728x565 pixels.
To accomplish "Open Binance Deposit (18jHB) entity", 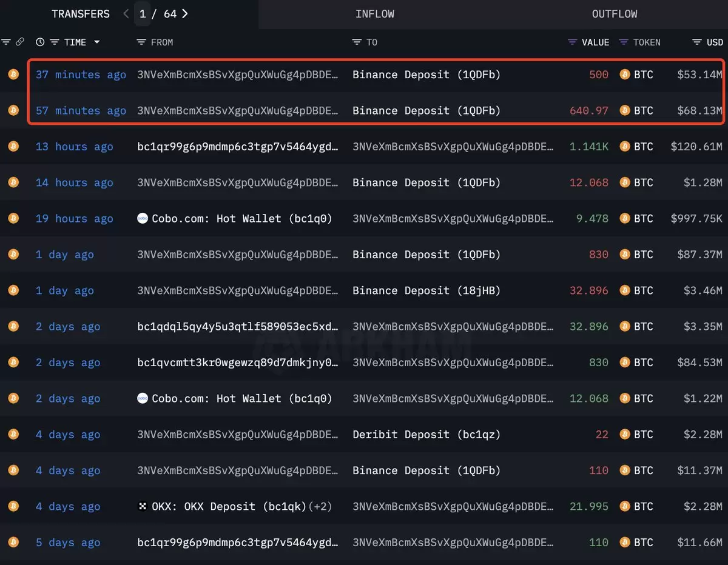I will (x=426, y=290).
